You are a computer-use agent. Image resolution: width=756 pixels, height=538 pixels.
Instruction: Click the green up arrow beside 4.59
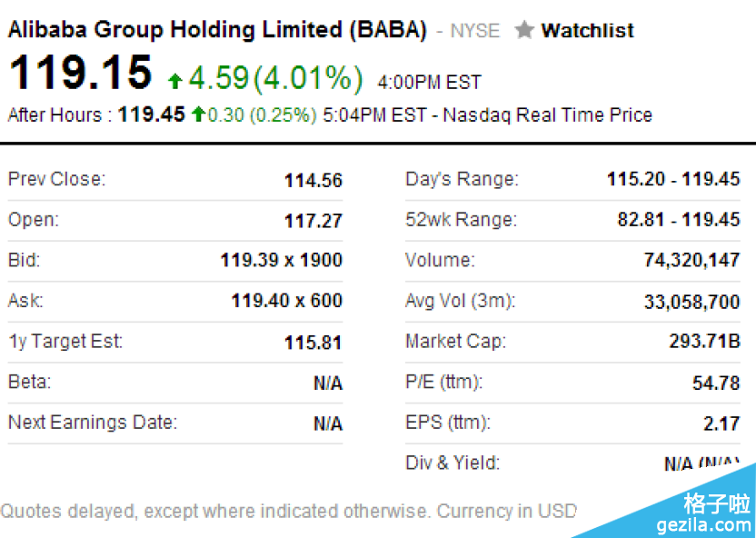click(175, 81)
